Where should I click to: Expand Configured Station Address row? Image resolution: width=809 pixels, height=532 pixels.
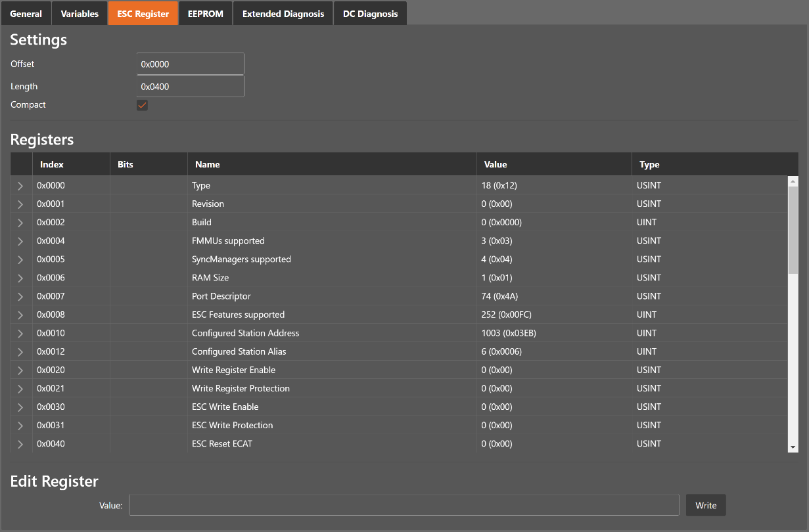coord(20,333)
